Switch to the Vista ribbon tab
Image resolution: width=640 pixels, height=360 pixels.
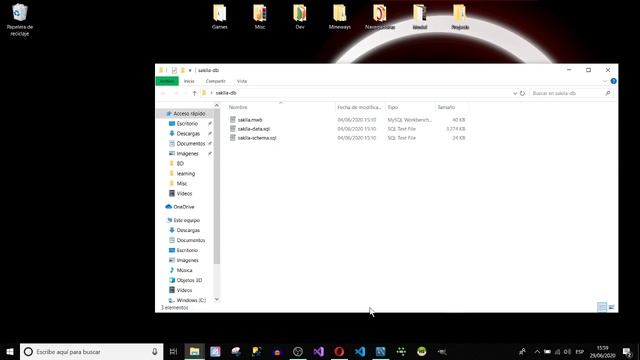pyautogui.click(x=242, y=81)
